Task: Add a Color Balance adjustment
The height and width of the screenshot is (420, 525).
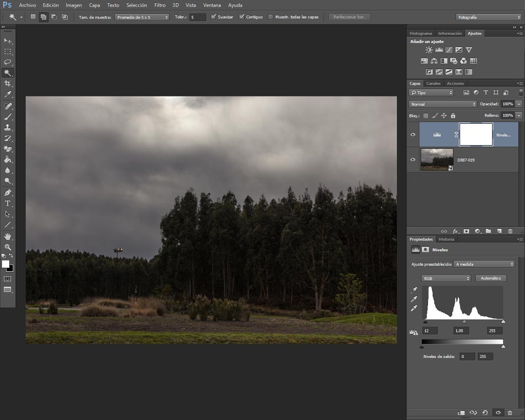Action: 434,61
